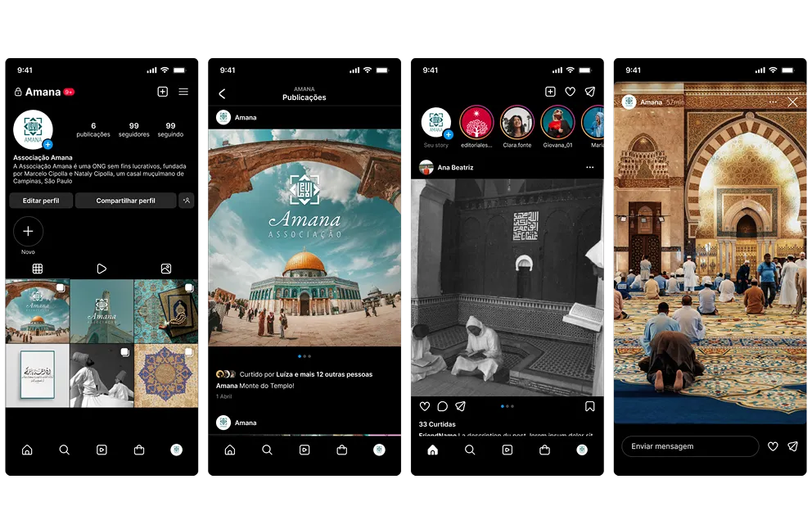Tap the carousel page dots under Amana post
This screenshot has height=529, width=812.
pyautogui.click(x=304, y=356)
